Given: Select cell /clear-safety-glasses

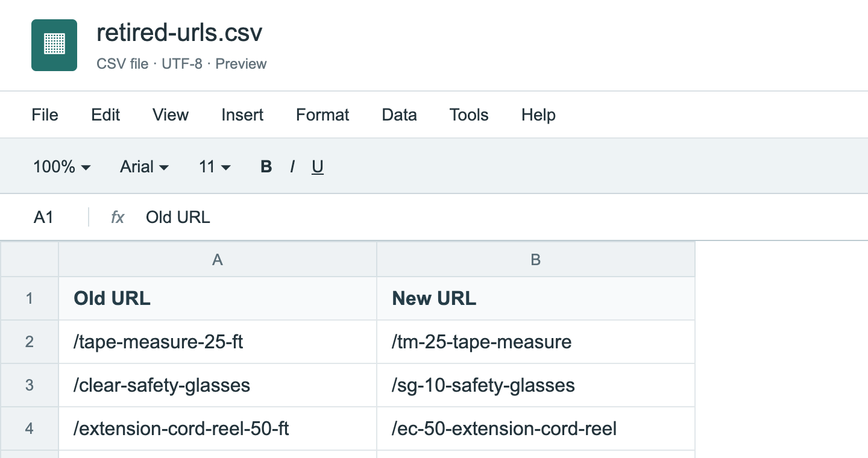Looking at the screenshot, I should pyautogui.click(x=218, y=385).
